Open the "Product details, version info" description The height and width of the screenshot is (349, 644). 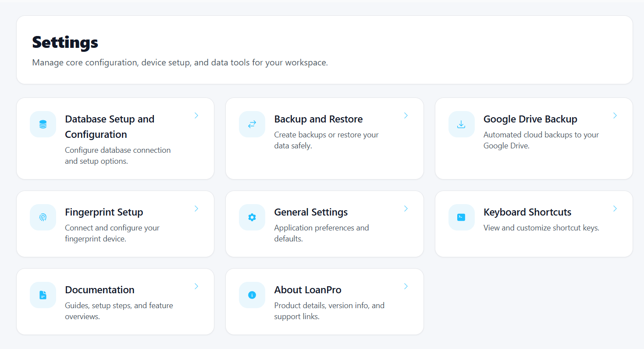point(329,311)
